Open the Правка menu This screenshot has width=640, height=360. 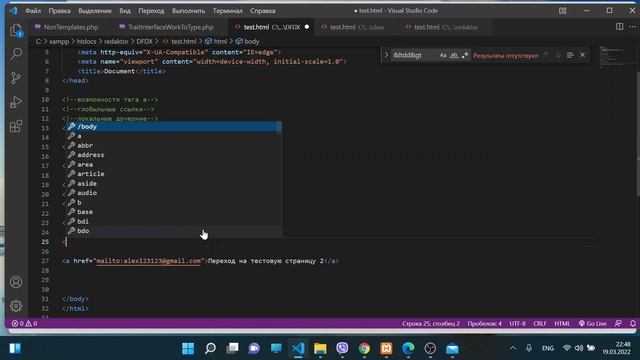(x=60, y=11)
